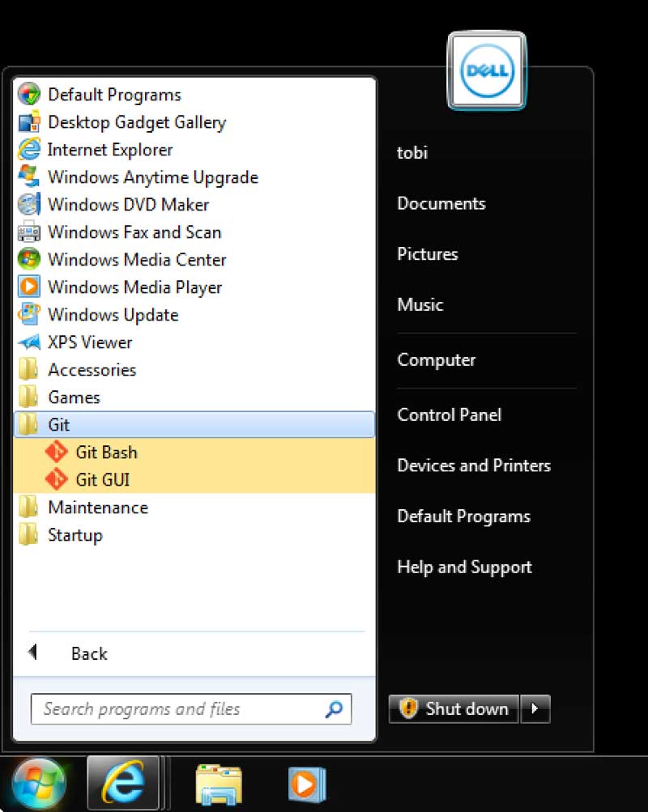Open Windows Media Player in program list

tap(134, 287)
